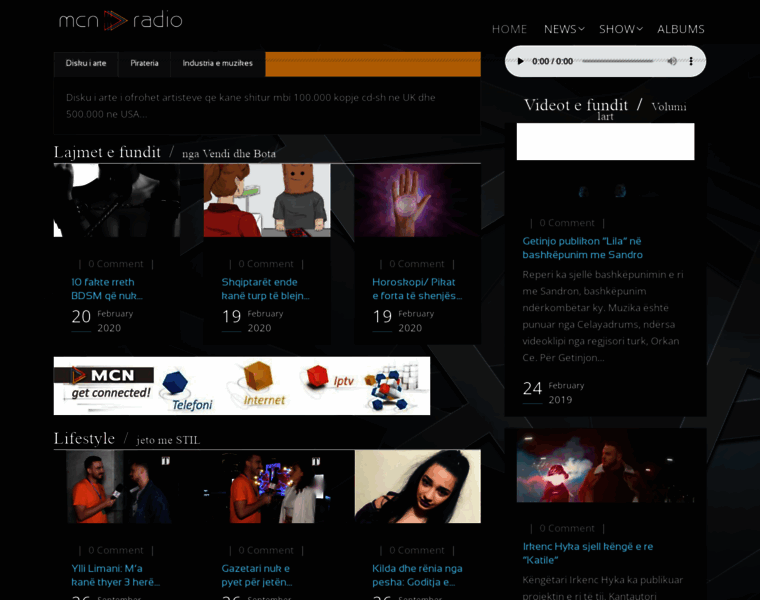Mute the audio player volume
Viewport: 760px width, 600px height.
click(x=672, y=61)
